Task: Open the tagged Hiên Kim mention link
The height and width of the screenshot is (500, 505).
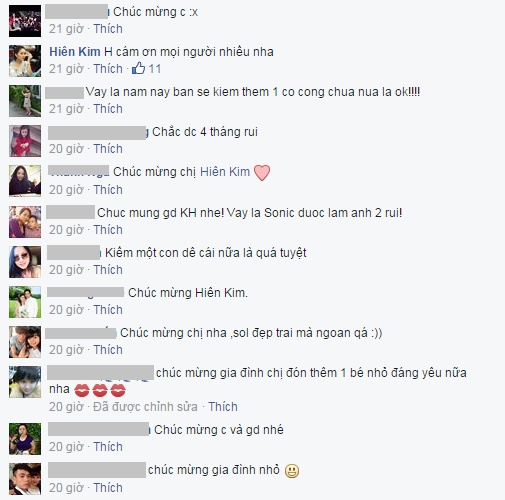Action: (225, 172)
